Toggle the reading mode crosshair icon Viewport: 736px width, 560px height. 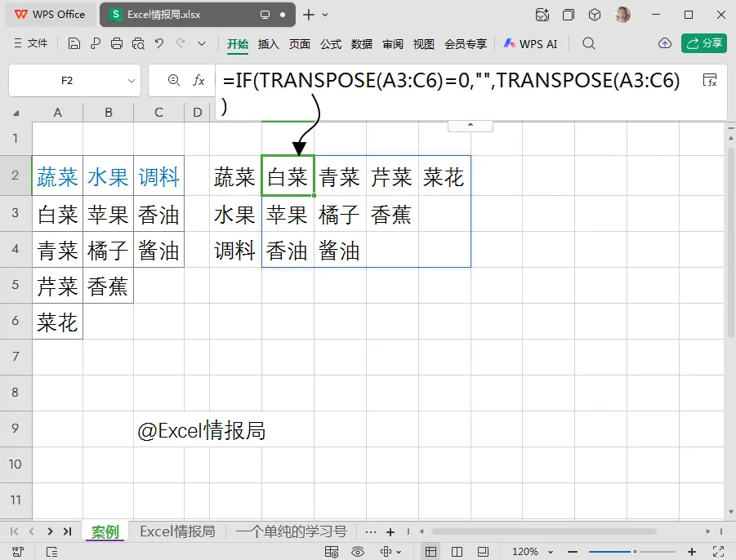pos(386,552)
